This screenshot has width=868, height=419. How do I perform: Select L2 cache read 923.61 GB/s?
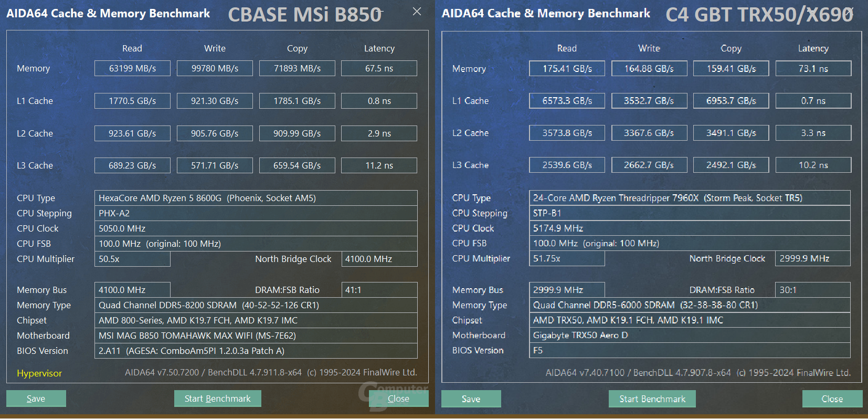[132, 133]
